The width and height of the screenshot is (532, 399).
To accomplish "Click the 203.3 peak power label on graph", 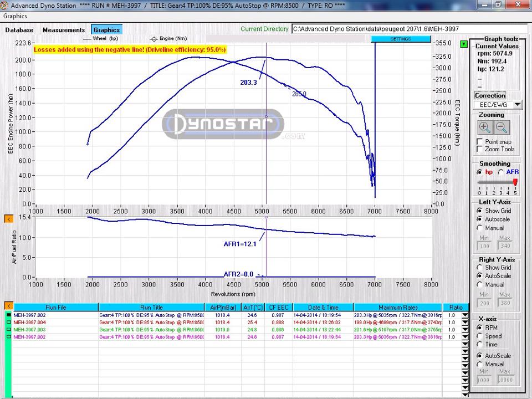I will click(248, 83).
